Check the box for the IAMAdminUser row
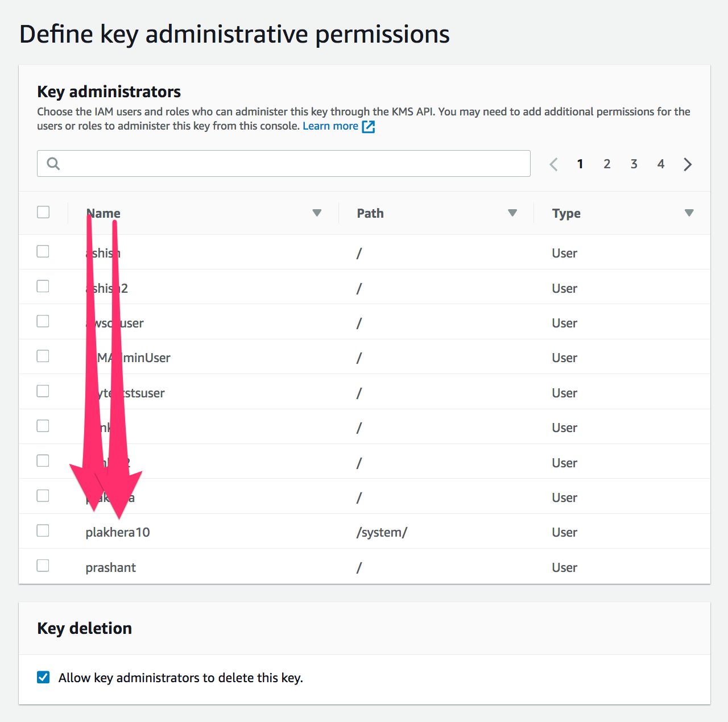This screenshot has height=722, width=728. coord(43,356)
